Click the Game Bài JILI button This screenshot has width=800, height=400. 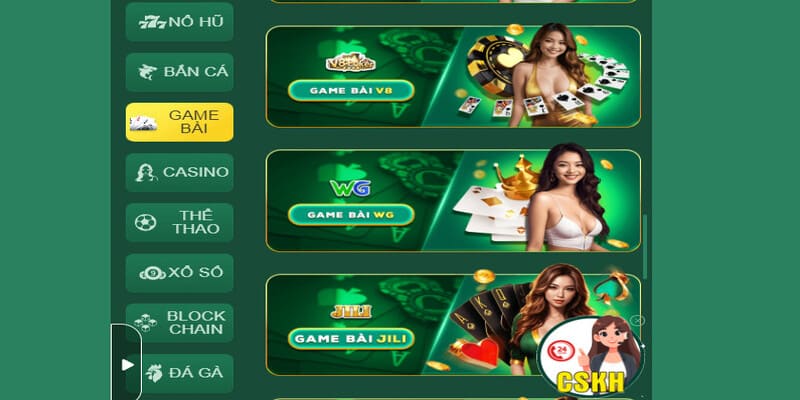click(351, 339)
